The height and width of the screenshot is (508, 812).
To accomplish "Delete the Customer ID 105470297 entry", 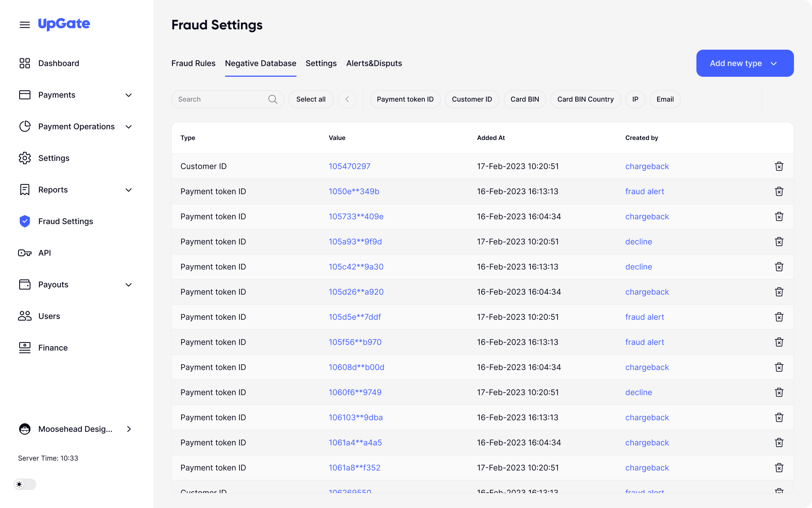I will [x=779, y=166].
